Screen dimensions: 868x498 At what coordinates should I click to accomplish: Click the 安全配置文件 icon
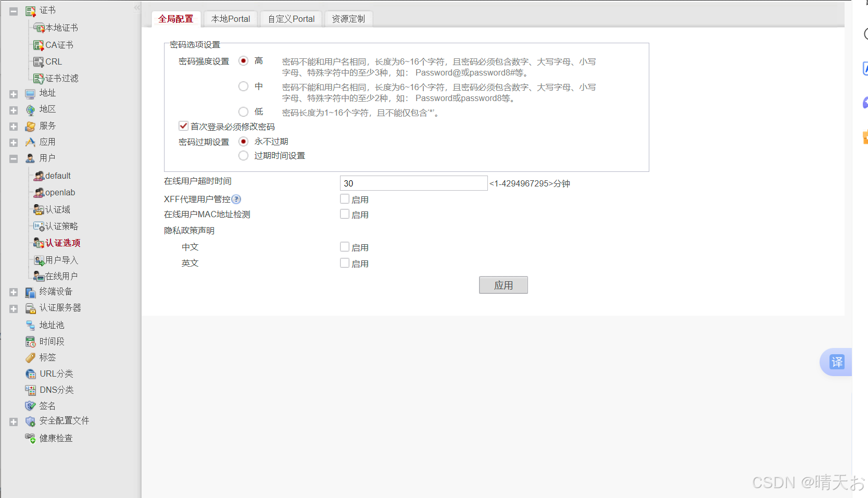[x=30, y=421]
